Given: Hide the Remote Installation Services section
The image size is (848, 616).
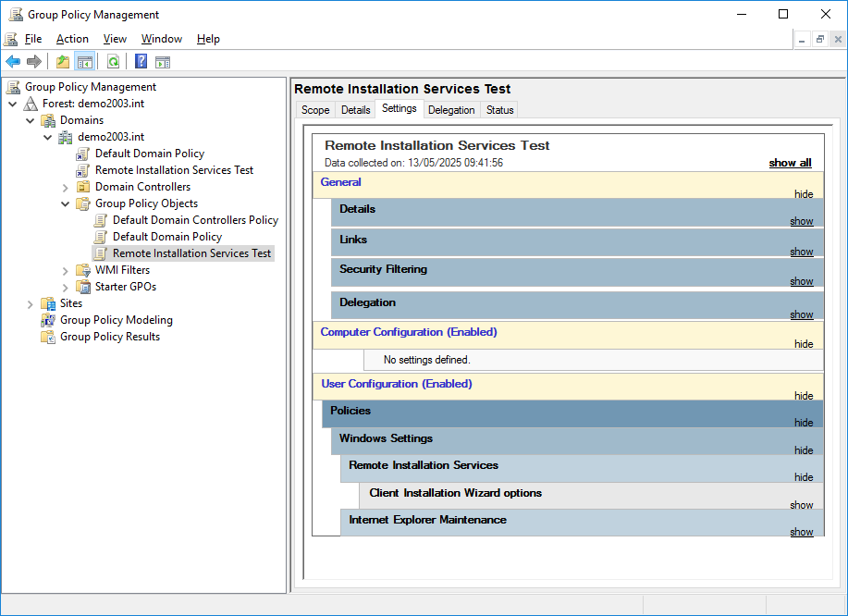Looking at the screenshot, I should point(804,477).
